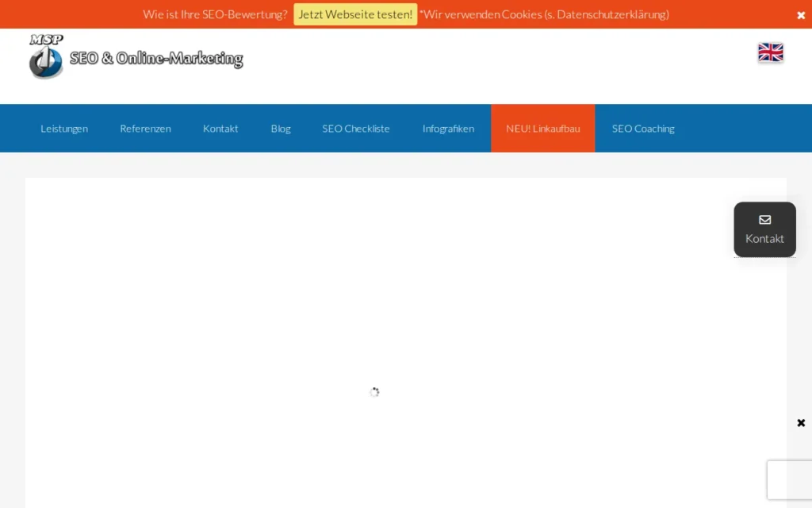Click the MSP power-button logo
This screenshot has width=812, height=508.
click(x=46, y=57)
